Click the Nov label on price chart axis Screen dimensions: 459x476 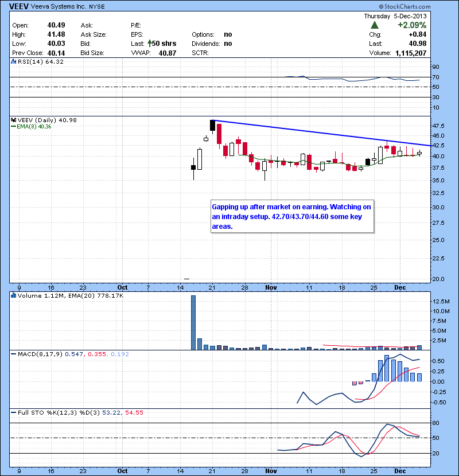point(271,287)
